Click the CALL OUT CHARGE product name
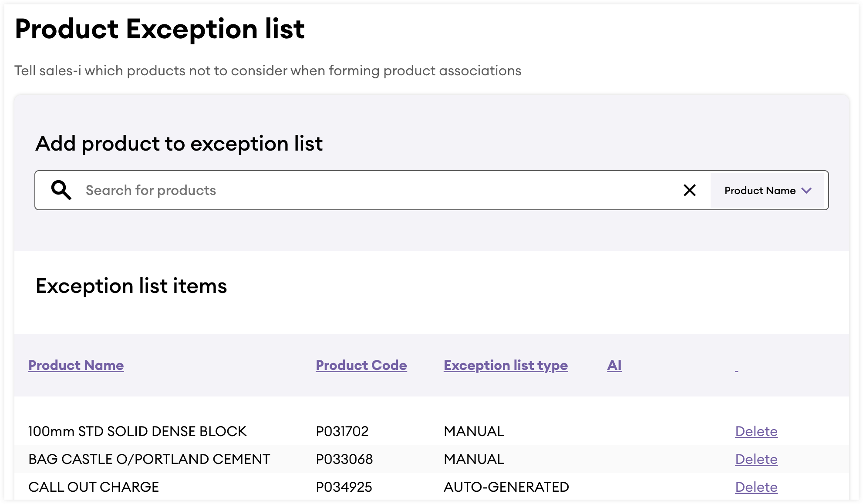Viewport: 863px width, 504px height. [x=94, y=487]
